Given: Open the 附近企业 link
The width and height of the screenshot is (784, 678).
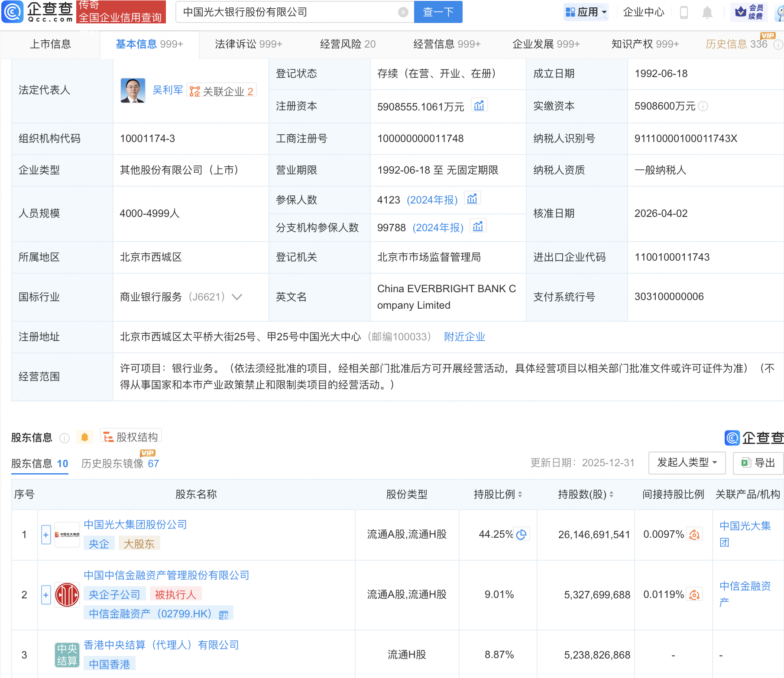Looking at the screenshot, I should pyautogui.click(x=464, y=336).
